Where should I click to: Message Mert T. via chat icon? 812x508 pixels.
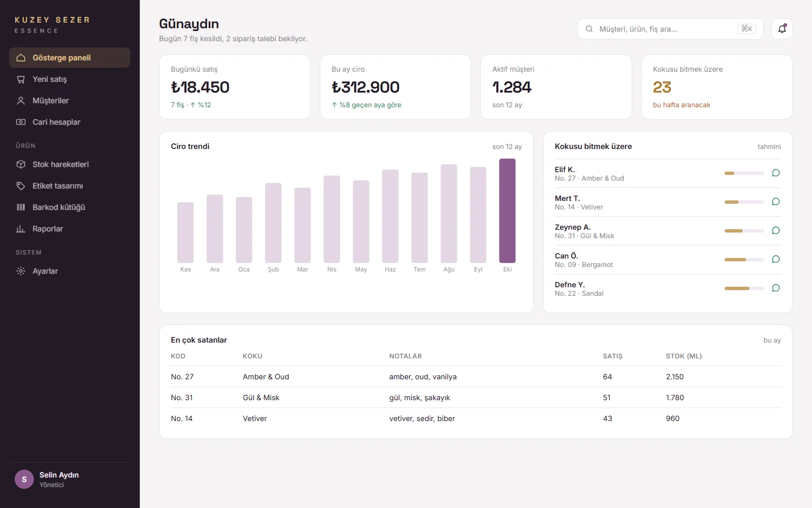pos(776,202)
